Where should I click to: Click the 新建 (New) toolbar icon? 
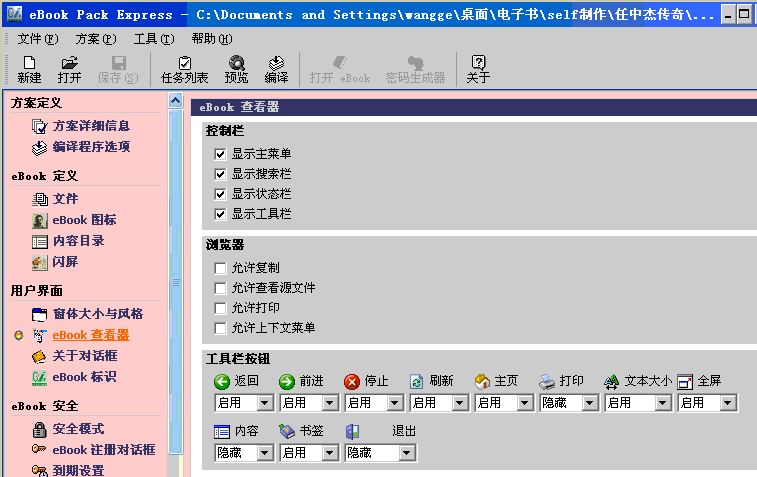tap(29, 63)
